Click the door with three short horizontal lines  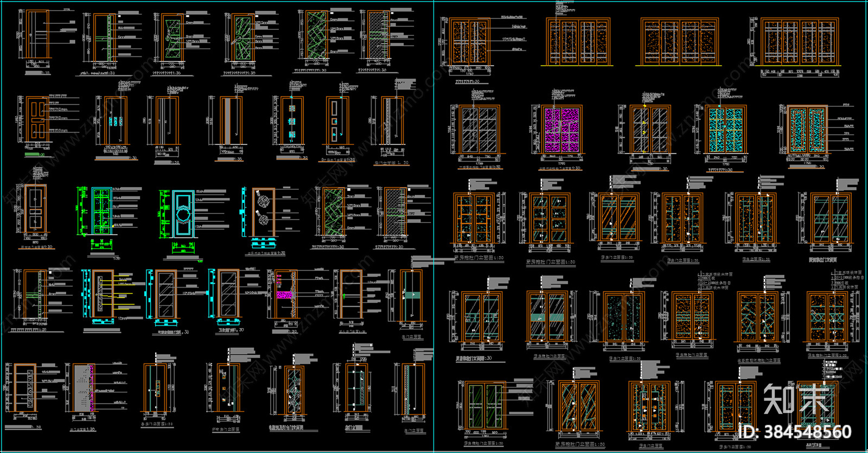[38, 34]
